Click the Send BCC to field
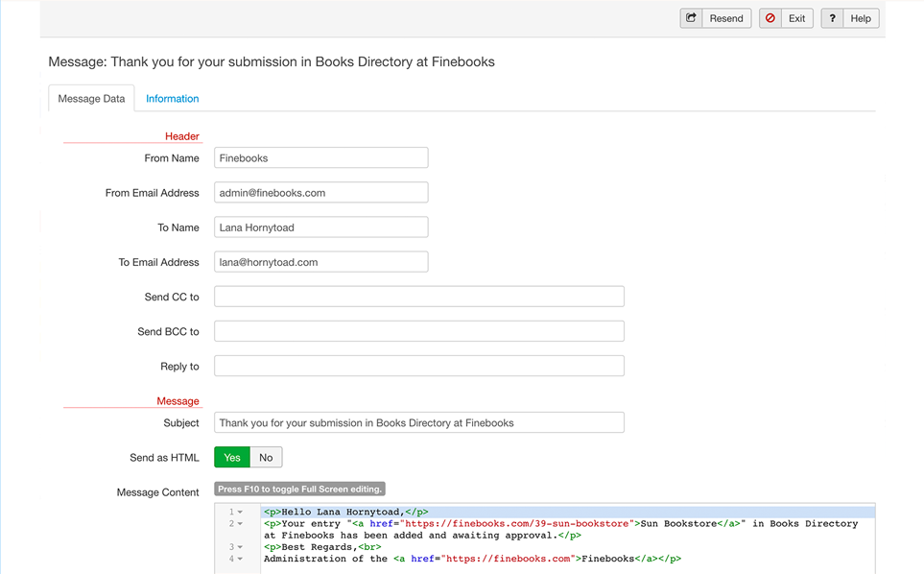This screenshot has height=574, width=924. [x=419, y=331]
